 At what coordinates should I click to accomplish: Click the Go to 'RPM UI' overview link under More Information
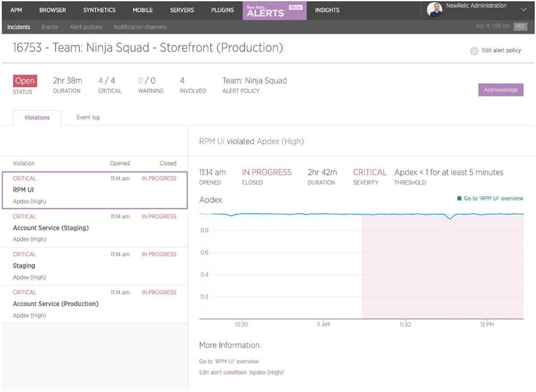click(229, 361)
